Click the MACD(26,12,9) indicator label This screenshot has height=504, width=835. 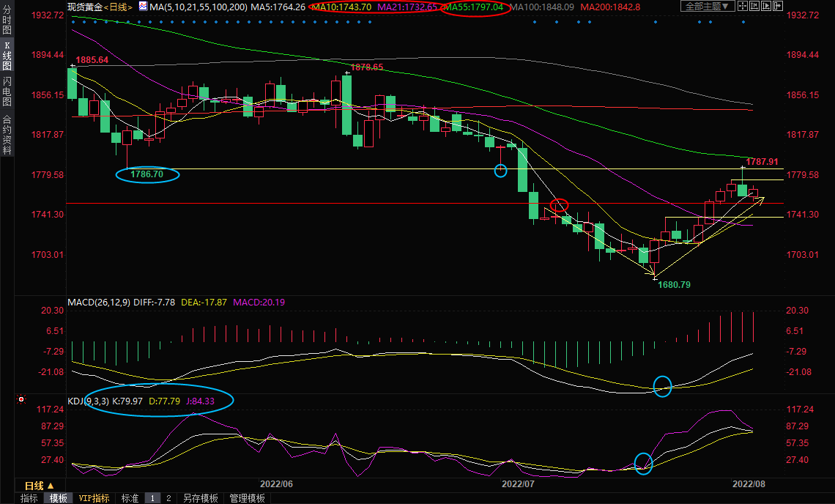[x=99, y=302]
